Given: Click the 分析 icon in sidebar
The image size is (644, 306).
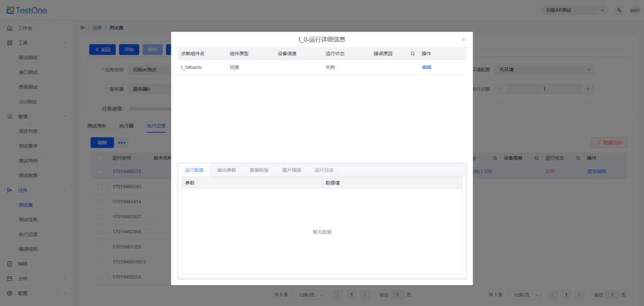Looking at the screenshot, I should pyautogui.click(x=10, y=279).
